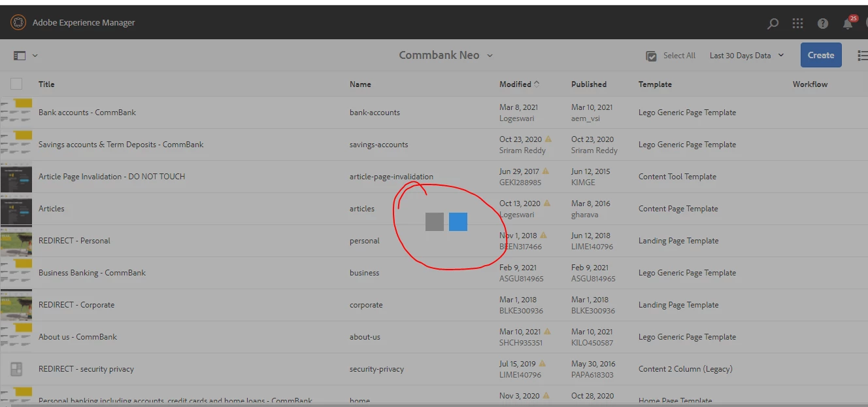Select the About us - CommBank thumbnail
Image resolution: width=868 pixels, height=407 pixels.
point(16,337)
